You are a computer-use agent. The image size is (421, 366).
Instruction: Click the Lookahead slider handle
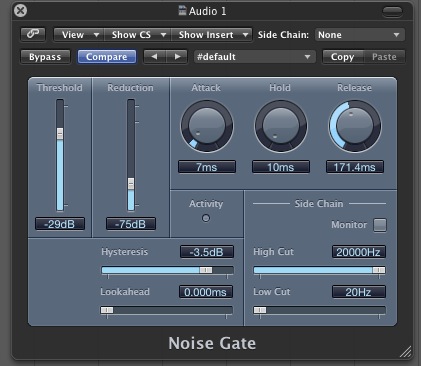[107, 310]
